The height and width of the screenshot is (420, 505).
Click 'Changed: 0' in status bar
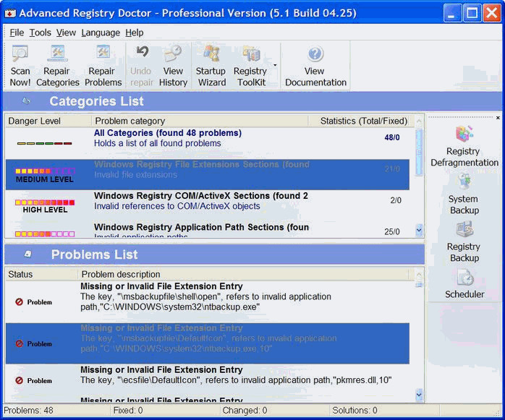[245, 411]
